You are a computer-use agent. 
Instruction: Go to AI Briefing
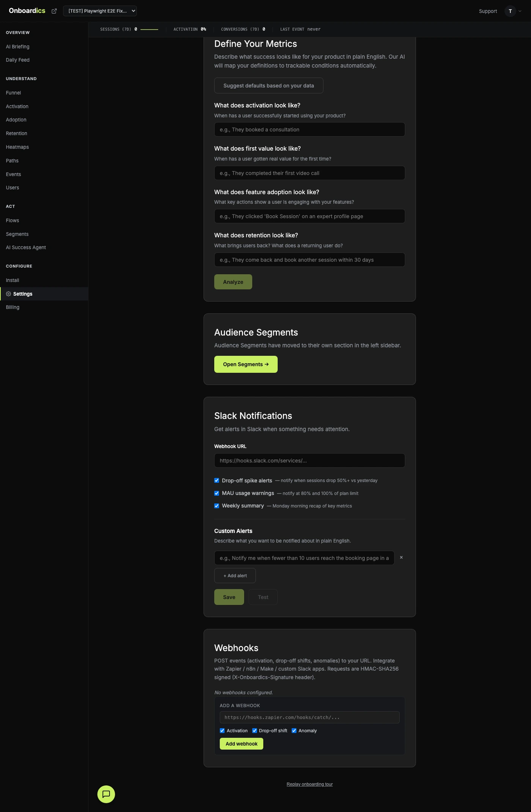tap(17, 47)
